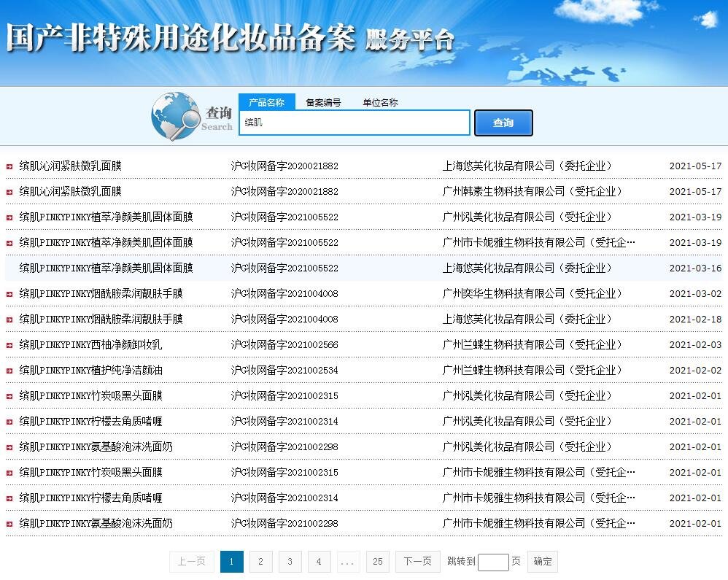Click red bullet on 广州泓美 氨基酸泡沫洗面奶 row
Image resolution: width=728 pixels, height=580 pixels.
coord(9,447)
